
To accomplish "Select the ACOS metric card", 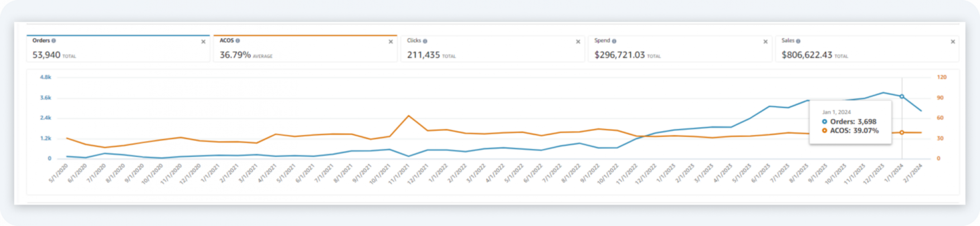I will (306, 48).
